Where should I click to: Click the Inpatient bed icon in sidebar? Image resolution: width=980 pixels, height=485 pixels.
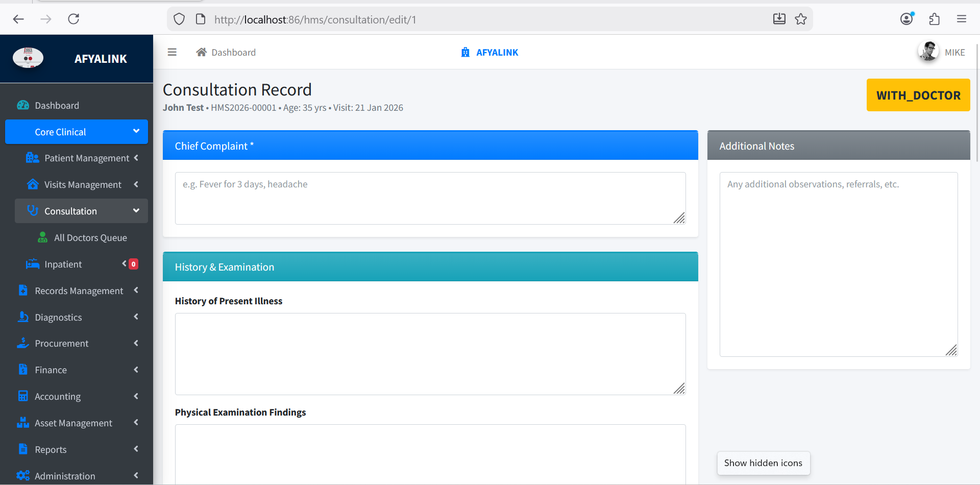[33, 264]
